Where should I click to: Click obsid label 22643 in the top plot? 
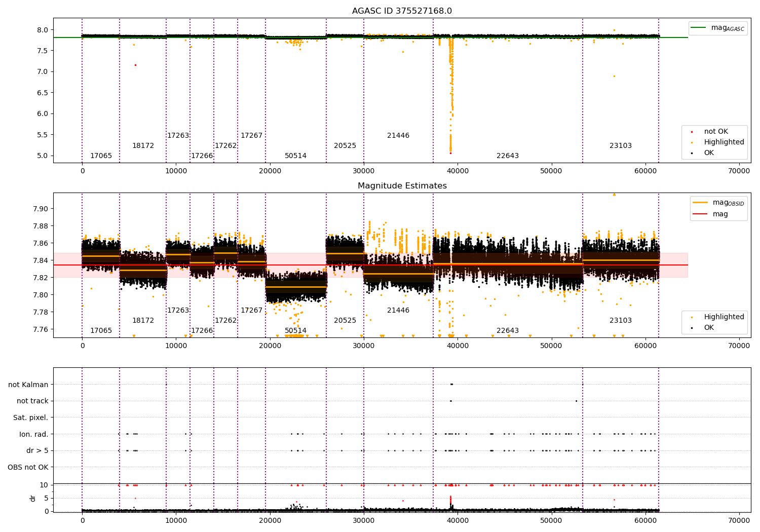[x=508, y=156]
